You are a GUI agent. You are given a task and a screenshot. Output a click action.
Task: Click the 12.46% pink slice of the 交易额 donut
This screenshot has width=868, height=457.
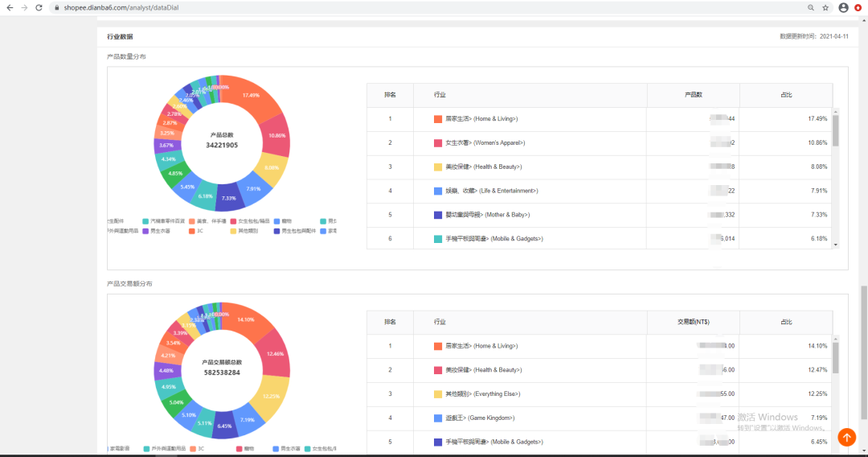point(275,353)
